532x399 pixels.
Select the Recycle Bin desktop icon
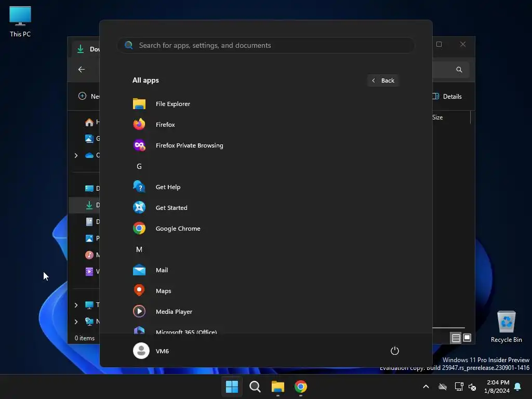click(506, 327)
